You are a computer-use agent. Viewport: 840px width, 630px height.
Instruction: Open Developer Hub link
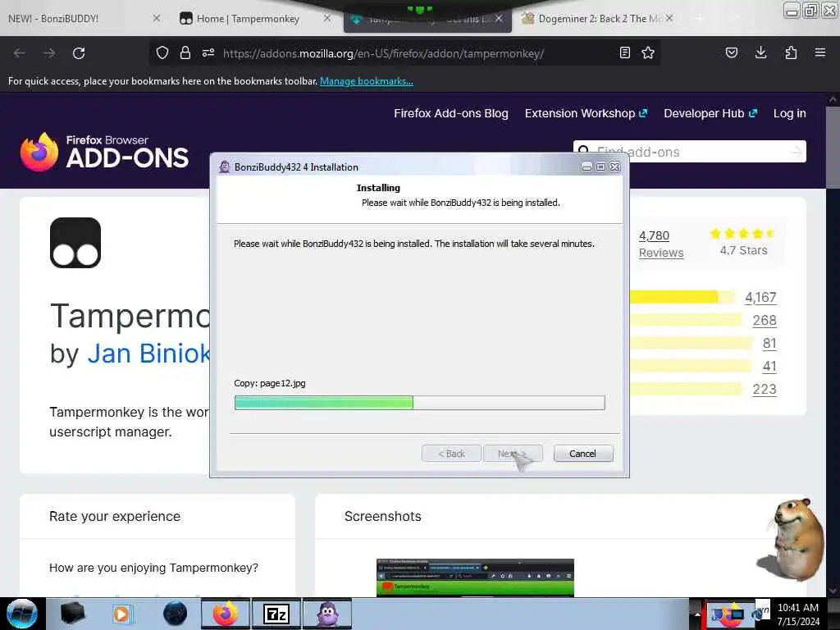tap(710, 113)
